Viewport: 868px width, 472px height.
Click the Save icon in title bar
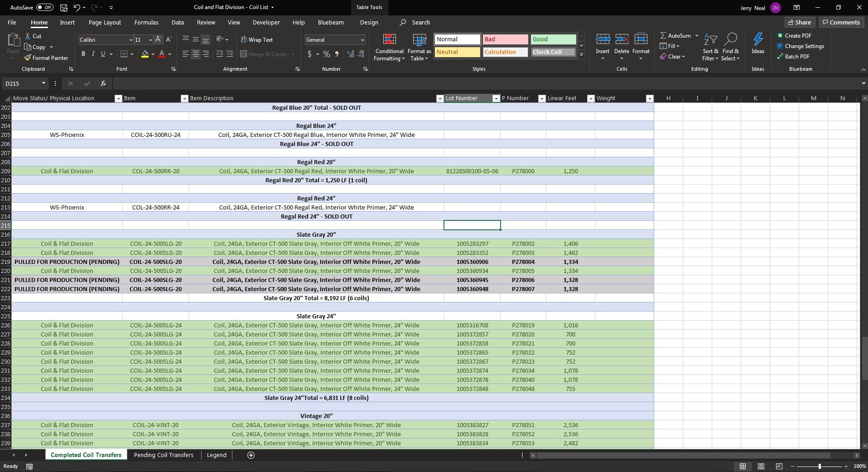coord(63,8)
